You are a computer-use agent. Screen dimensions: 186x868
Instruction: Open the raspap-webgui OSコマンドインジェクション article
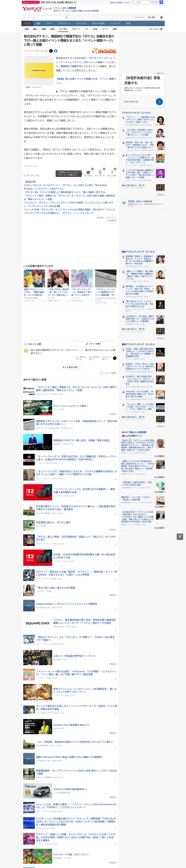(66, 604)
